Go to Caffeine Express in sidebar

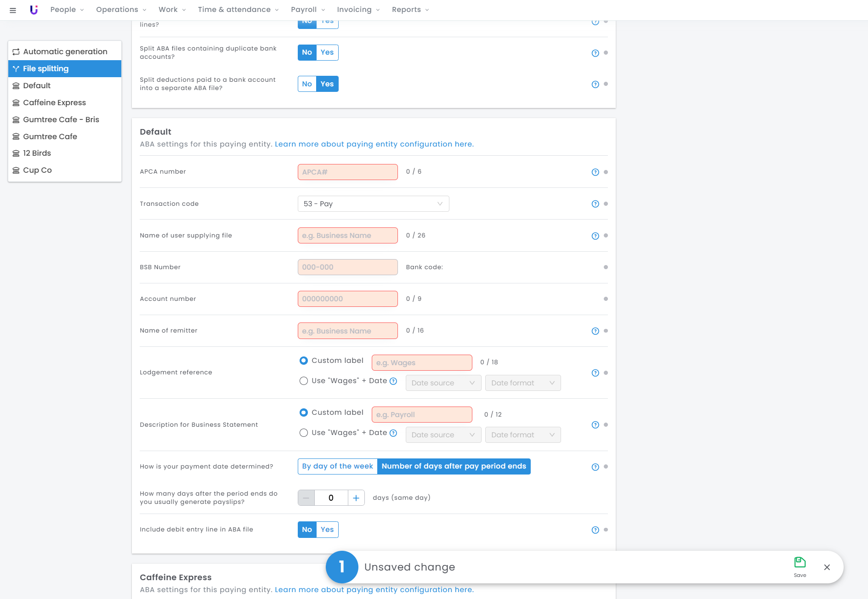click(x=54, y=102)
